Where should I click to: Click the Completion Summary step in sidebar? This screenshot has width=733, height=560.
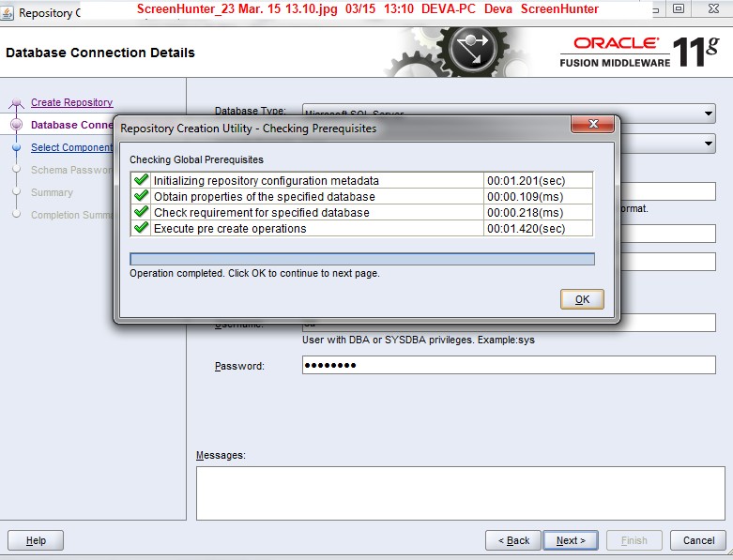click(x=71, y=215)
